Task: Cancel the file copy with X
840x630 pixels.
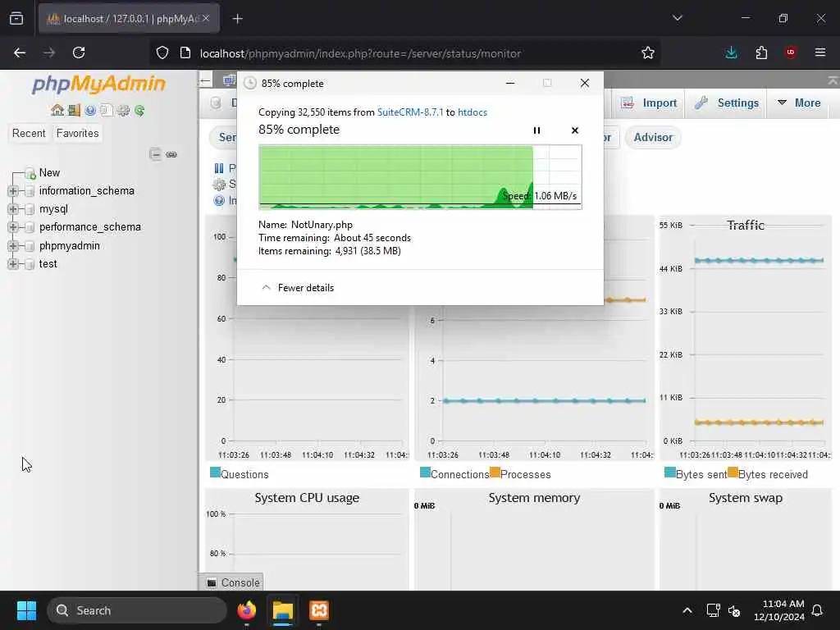Action: click(x=575, y=130)
